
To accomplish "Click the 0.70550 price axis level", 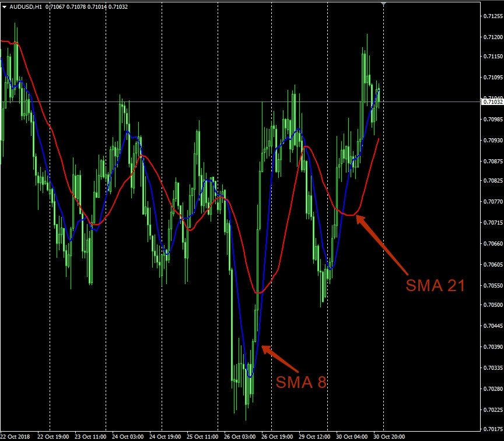I will tap(494, 285).
